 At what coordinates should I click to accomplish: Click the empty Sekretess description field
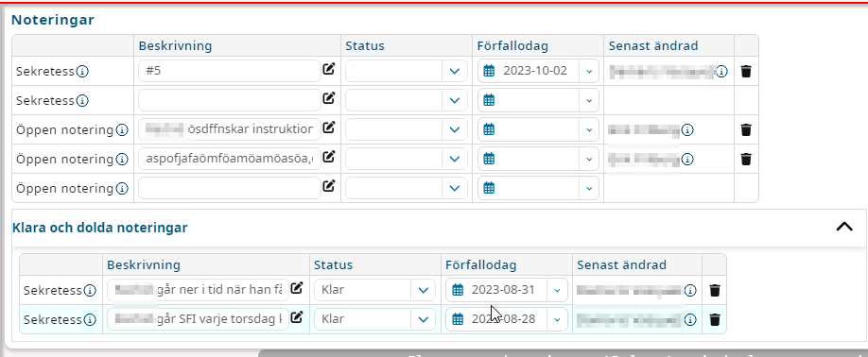pos(230,100)
